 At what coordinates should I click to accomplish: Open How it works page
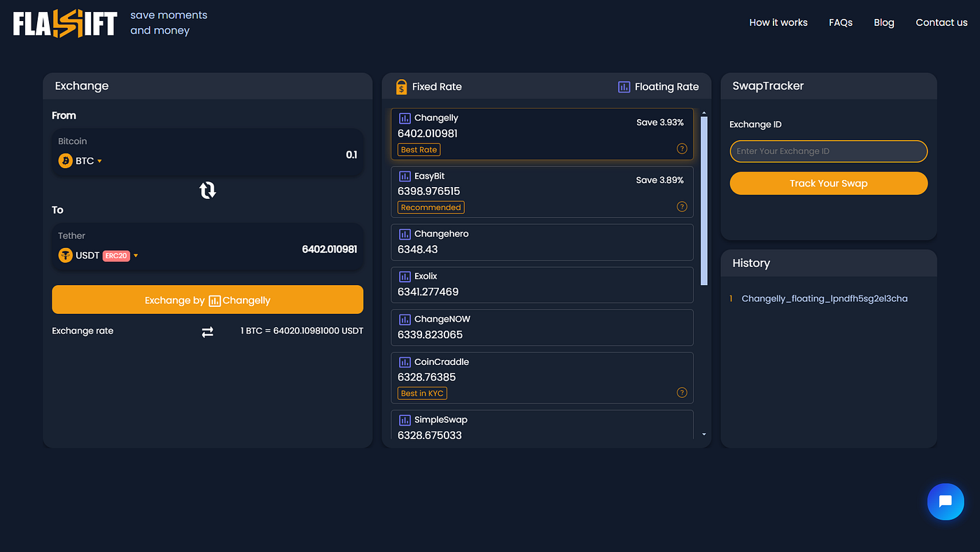point(778,22)
